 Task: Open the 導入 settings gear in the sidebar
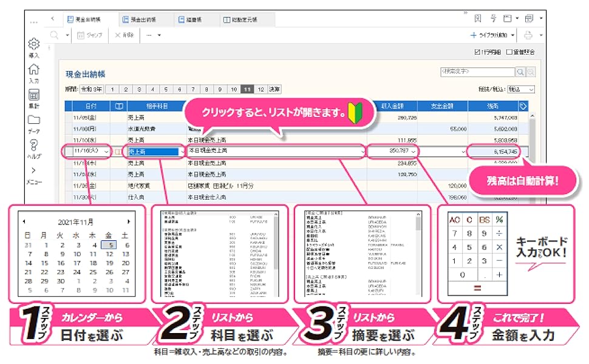(35, 44)
